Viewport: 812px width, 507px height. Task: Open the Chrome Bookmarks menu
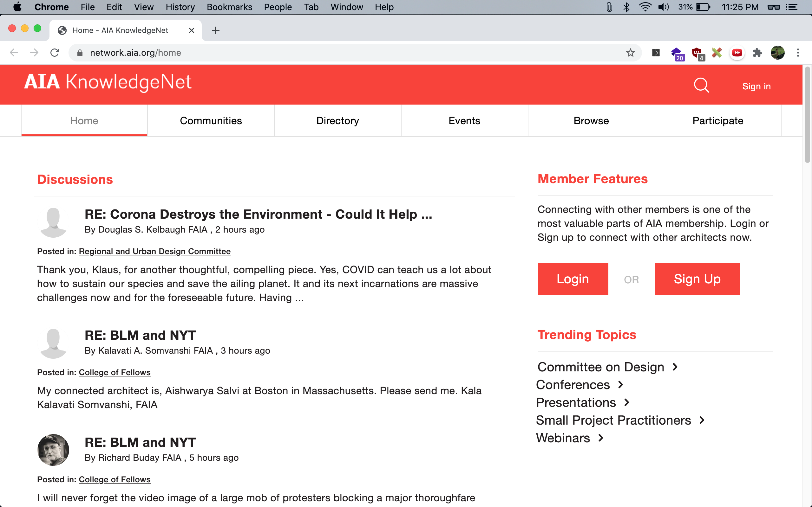pyautogui.click(x=229, y=7)
